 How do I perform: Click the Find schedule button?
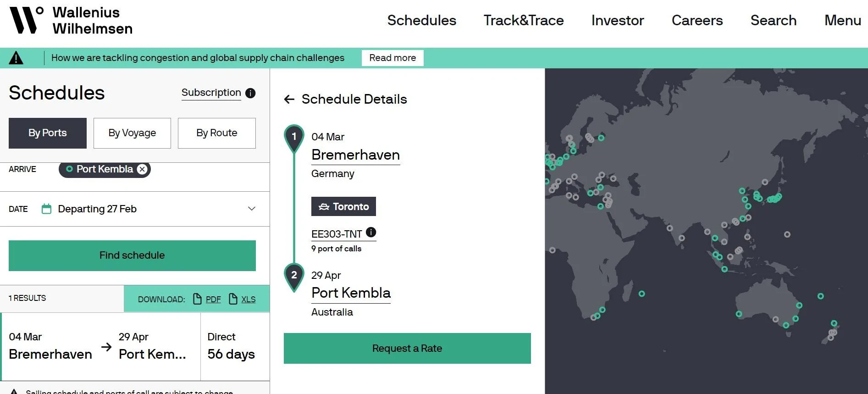132,255
